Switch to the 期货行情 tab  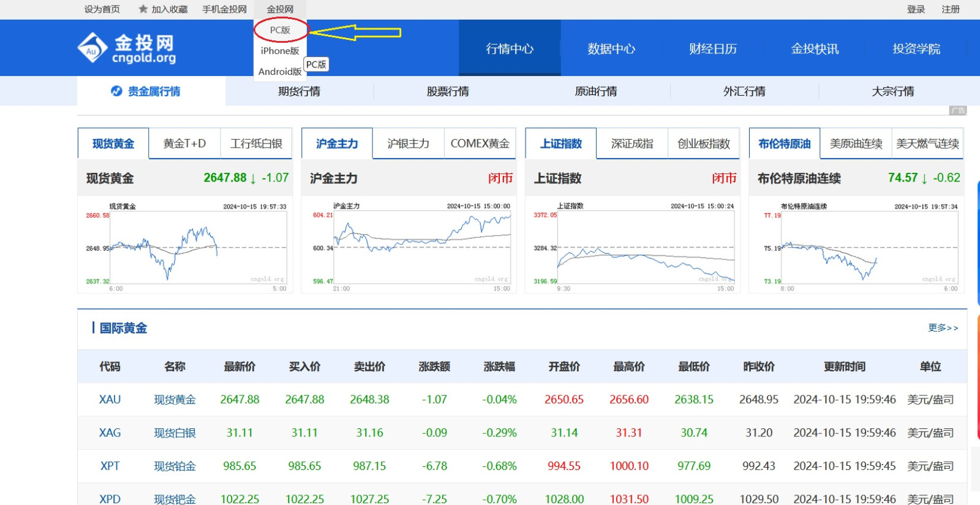[299, 91]
